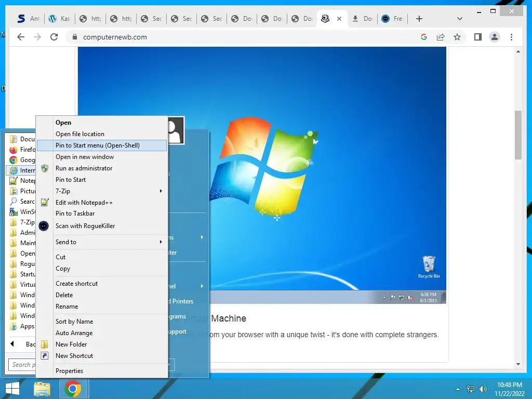Click the user avatar in Start menu
This screenshot has height=399, width=532.
pyautogui.click(x=176, y=130)
